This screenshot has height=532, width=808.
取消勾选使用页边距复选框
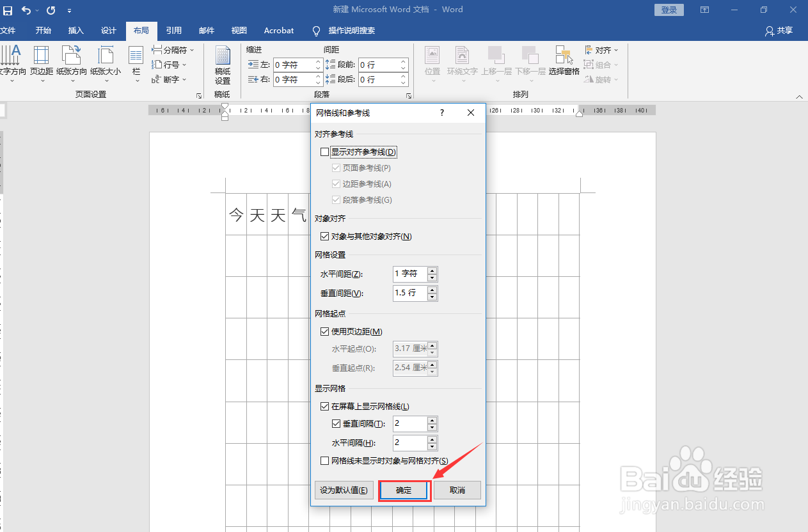point(325,331)
